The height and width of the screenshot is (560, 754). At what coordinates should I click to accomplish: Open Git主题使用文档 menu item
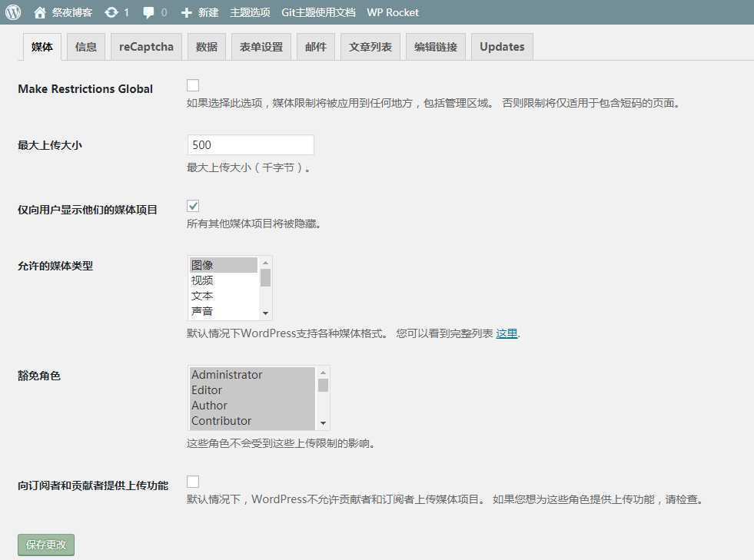pos(318,12)
